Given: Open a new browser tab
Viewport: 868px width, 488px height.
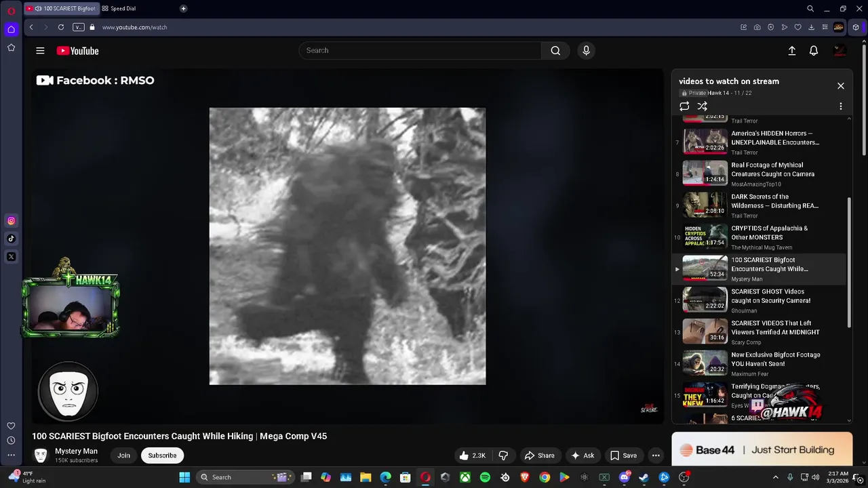Looking at the screenshot, I should 183,9.
